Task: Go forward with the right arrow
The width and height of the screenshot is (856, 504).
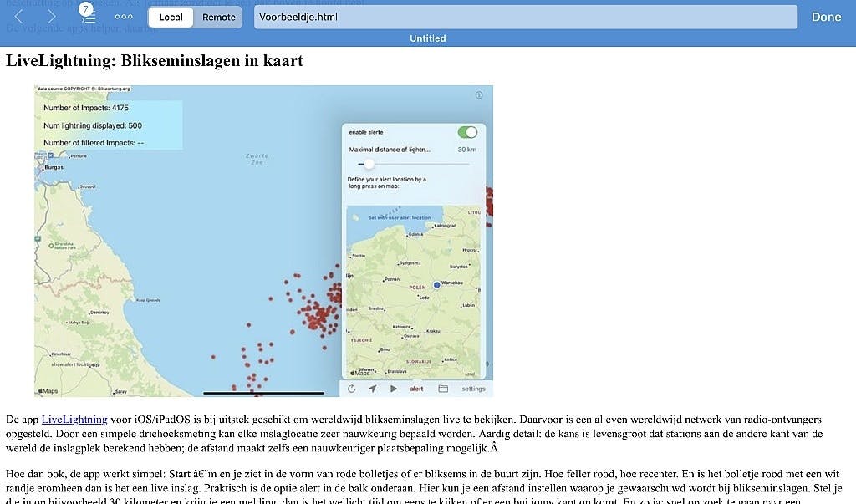Action: (x=51, y=17)
